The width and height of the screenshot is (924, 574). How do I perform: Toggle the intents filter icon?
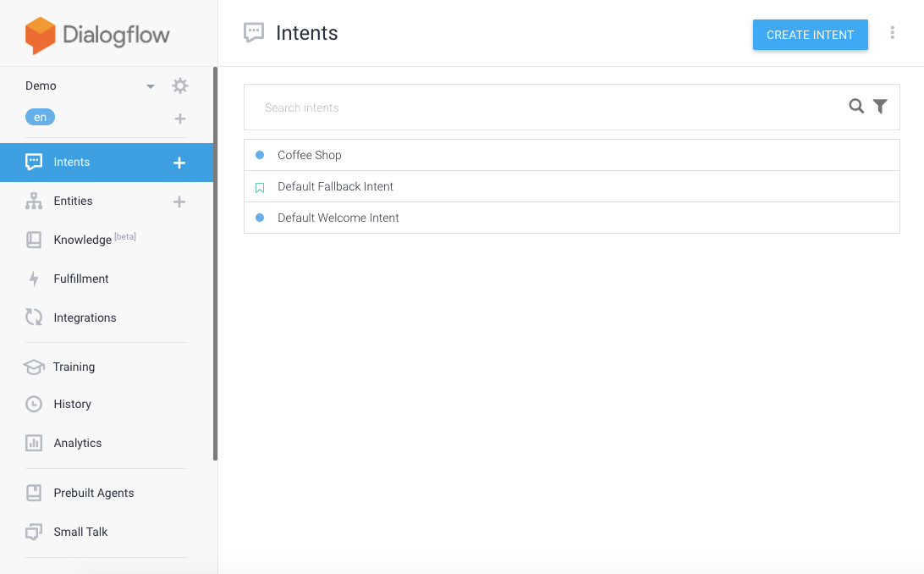pyautogui.click(x=880, y=107)
